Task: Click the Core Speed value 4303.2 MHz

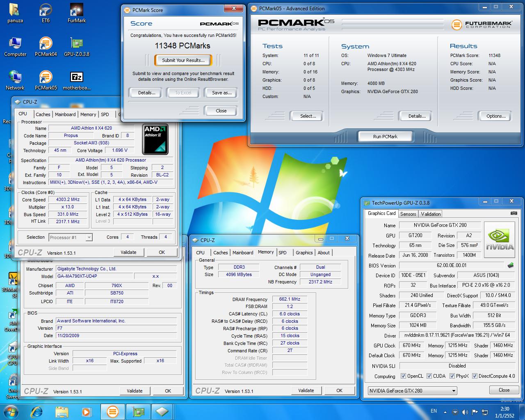Action: tap(68, 199)
